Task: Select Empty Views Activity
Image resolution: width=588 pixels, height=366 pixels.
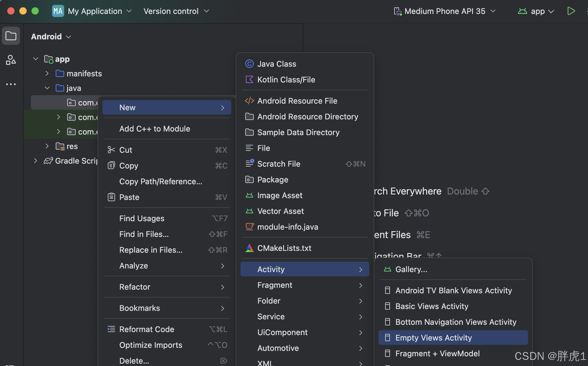Action: pos(433,338)
